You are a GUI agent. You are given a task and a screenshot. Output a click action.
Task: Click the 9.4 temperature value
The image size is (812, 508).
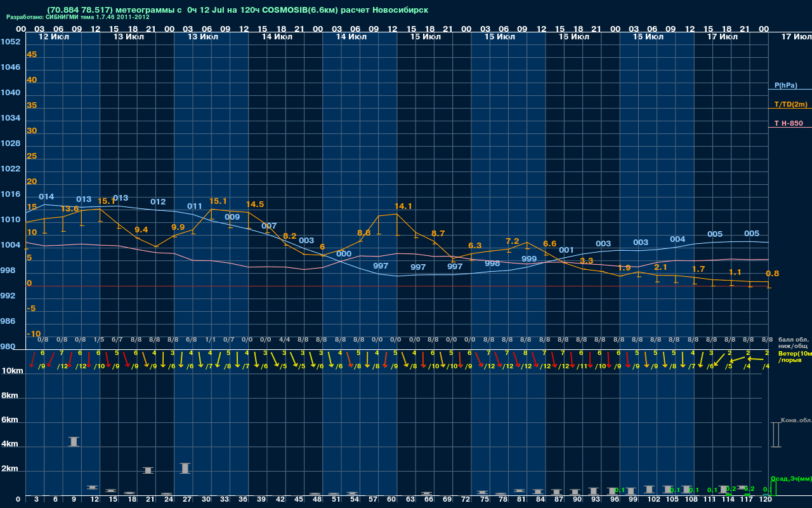click(x=141, y=230)
